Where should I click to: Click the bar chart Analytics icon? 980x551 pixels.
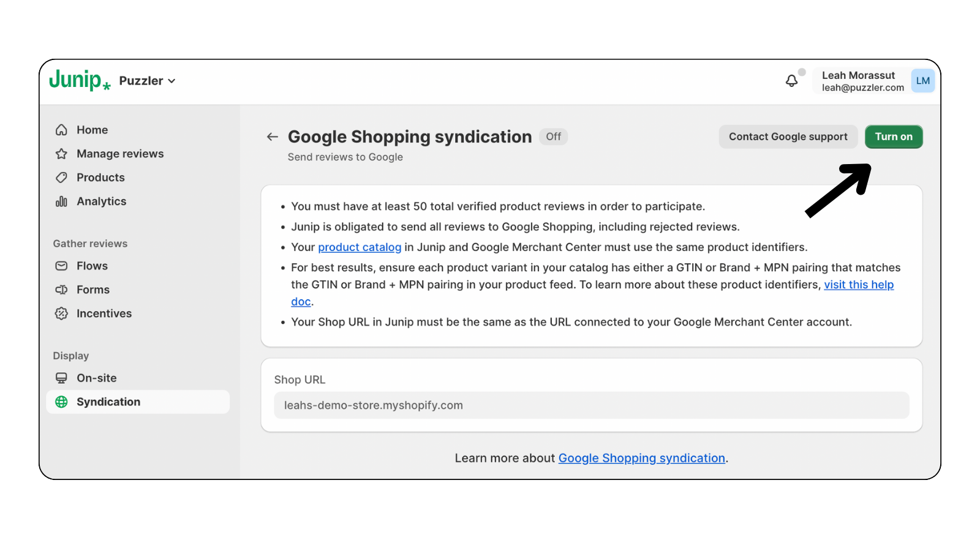click(61, 201)
